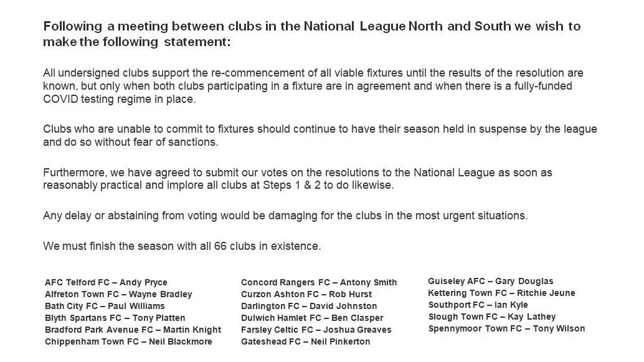Select Guiseley AFC – Gary Douglas entry
Image resolution: width=644 pixels, height=362 pixels.
491,282
